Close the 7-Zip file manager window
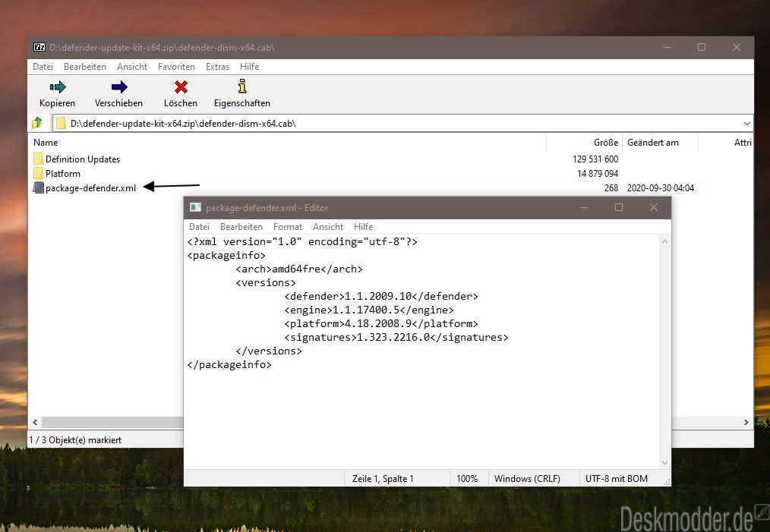Viewport: 770px width, 532px height. 736,48
